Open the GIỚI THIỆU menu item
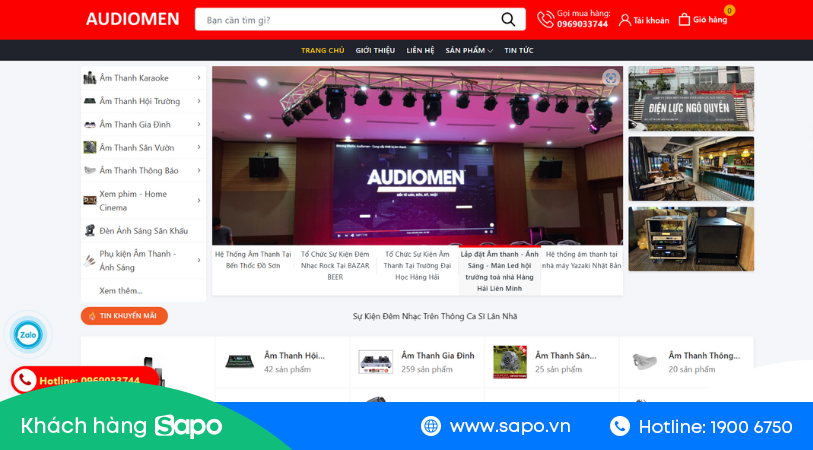813x450 pixels. [x=375, y=50]
